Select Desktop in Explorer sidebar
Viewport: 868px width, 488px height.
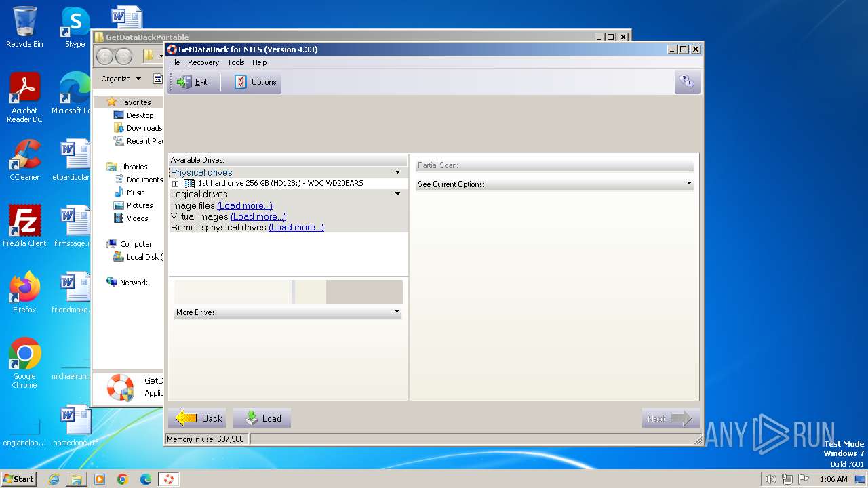[140, 115]
